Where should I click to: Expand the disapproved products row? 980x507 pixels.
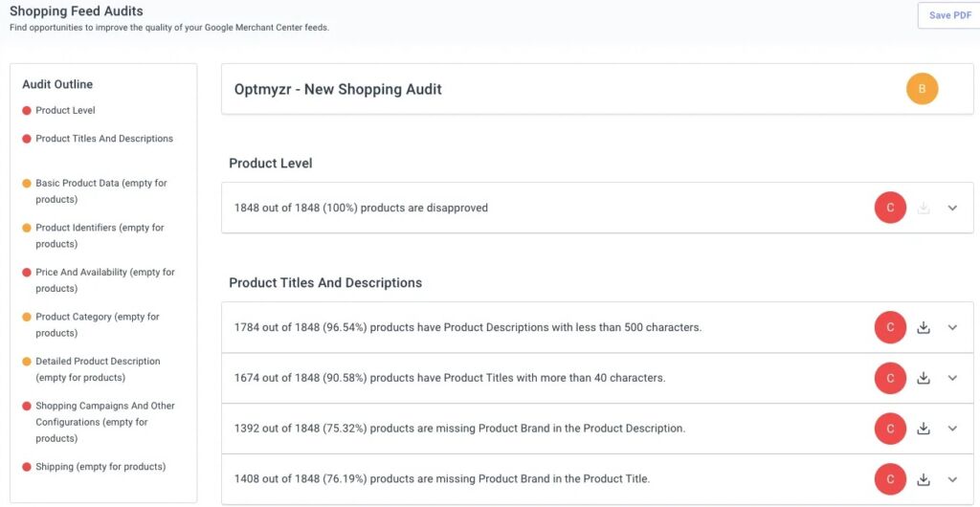952,208
